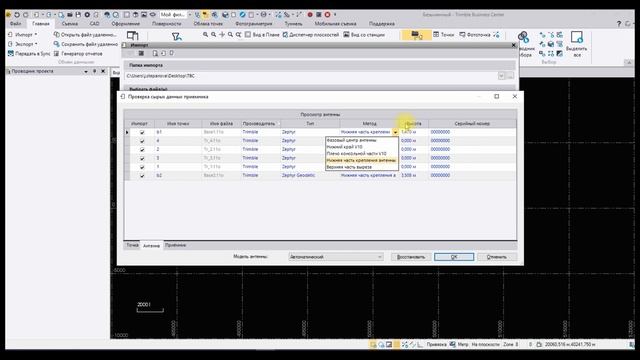Open the Точки table
This screenshot has width=640, height=360.
point(443,35)
